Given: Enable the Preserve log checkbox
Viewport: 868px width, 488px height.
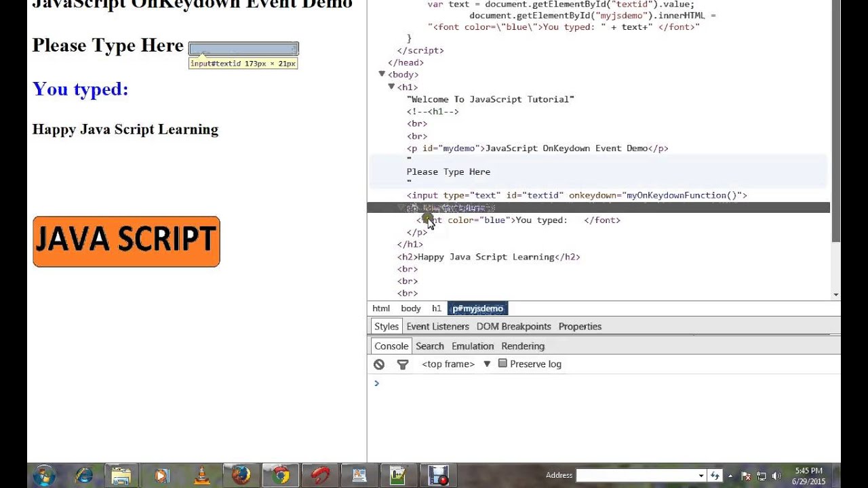Looking at the screenshot, I should pos(502,363).
